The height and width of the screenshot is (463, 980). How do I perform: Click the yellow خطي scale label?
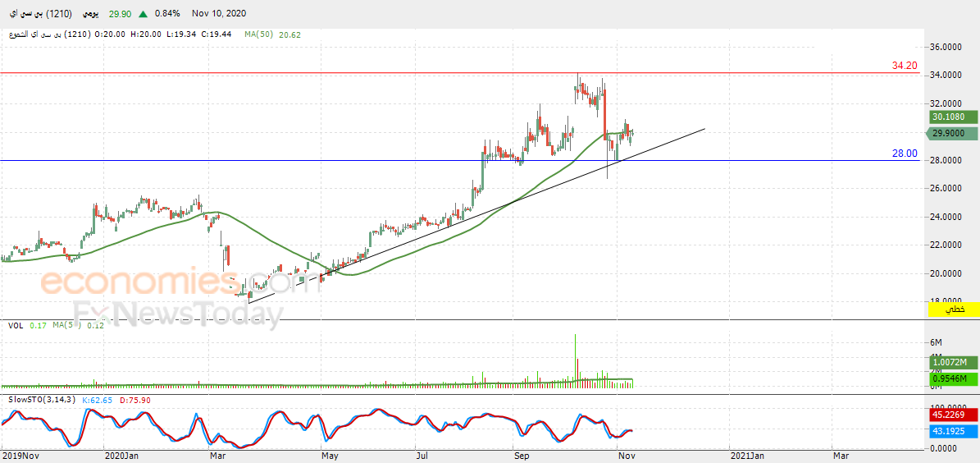click(955, 309)
